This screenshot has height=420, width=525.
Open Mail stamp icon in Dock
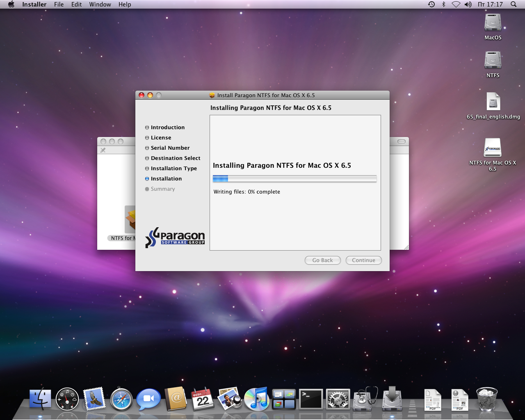(x=94, y=399)
